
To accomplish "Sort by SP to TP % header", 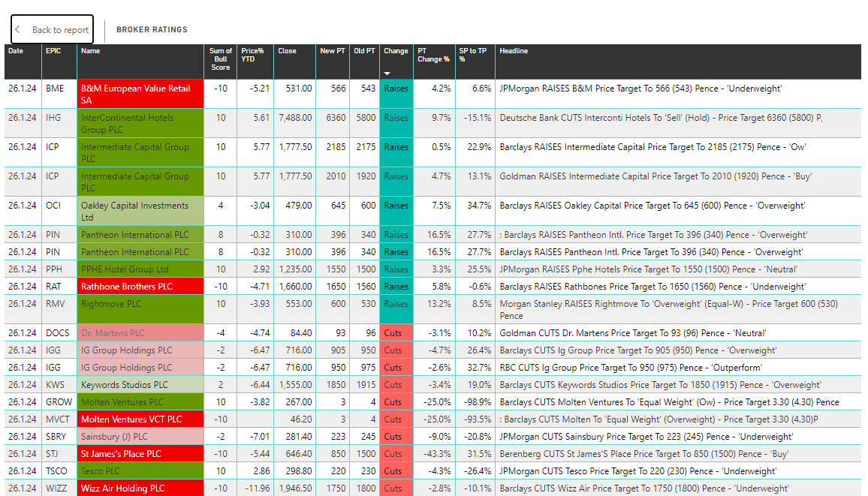I will pos(475,61).
